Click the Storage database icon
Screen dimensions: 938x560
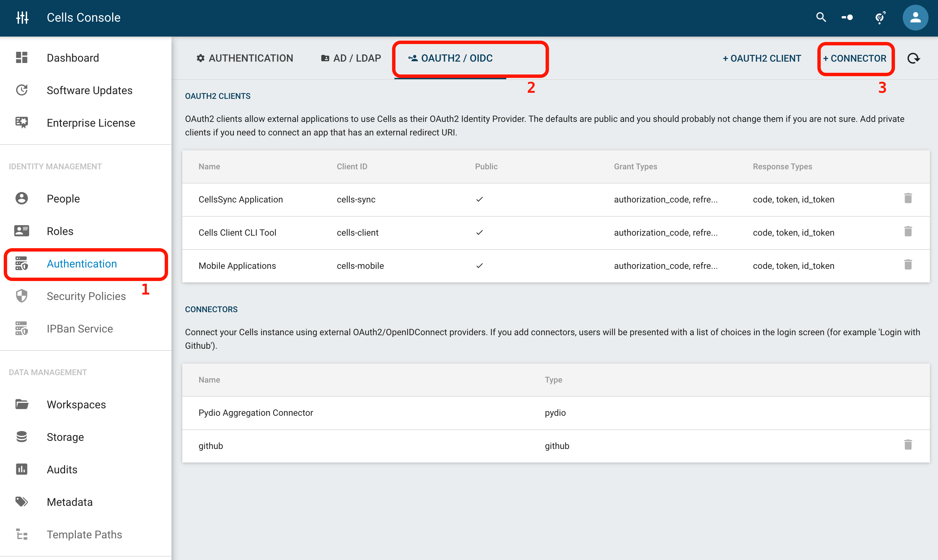22,437
